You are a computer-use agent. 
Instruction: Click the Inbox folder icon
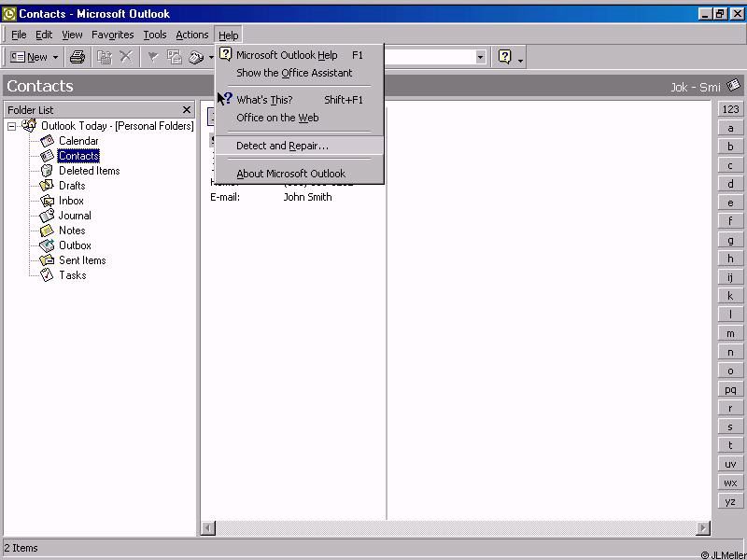pyautogui.click(x=47, y=201)
